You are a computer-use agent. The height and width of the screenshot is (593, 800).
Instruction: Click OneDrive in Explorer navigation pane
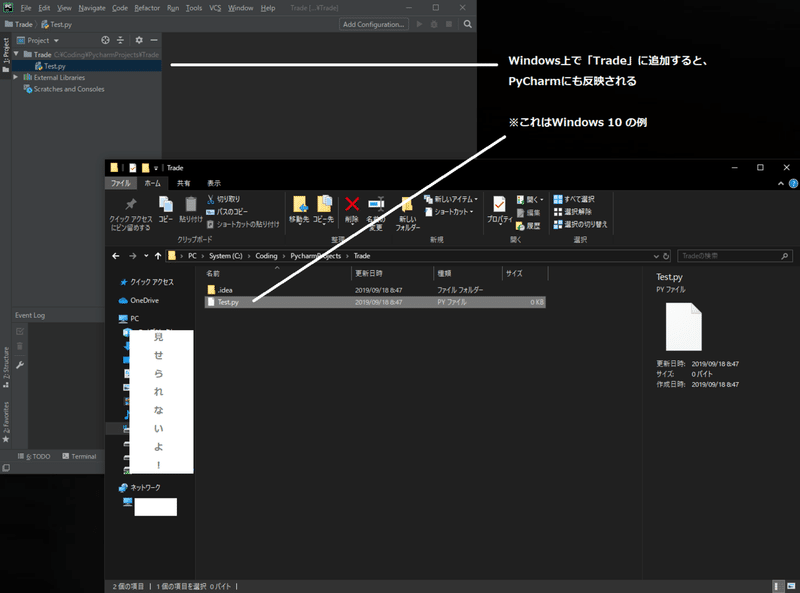click(139, 300)
